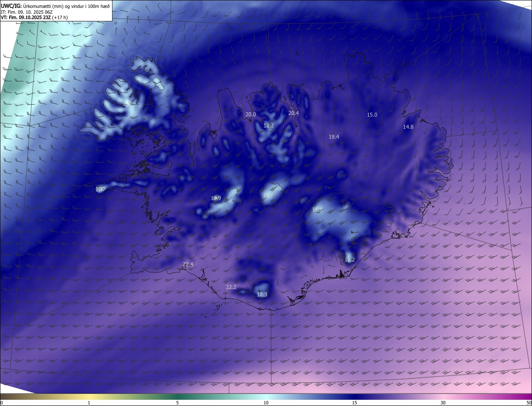This screenshot has height=406, width=532.
Task: Click the color scale label 0
Action: [2, 403]
